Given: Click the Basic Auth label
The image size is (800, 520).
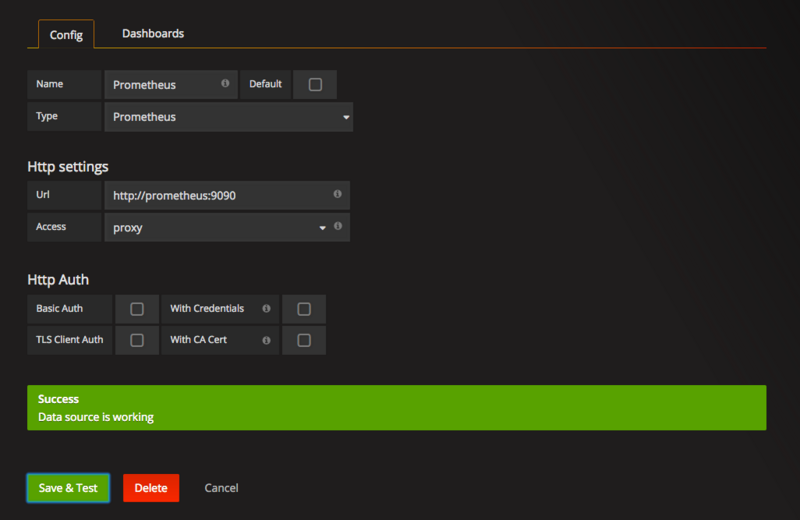Looking at the screenshot, I should [x=59, y=308].
